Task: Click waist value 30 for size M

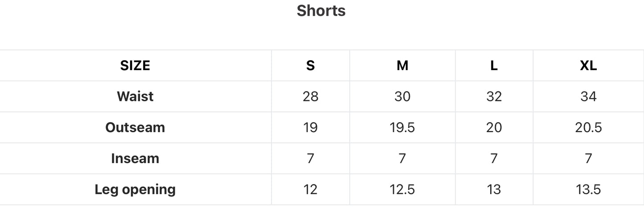Action: pyautogui.click(x=402, y=96)
